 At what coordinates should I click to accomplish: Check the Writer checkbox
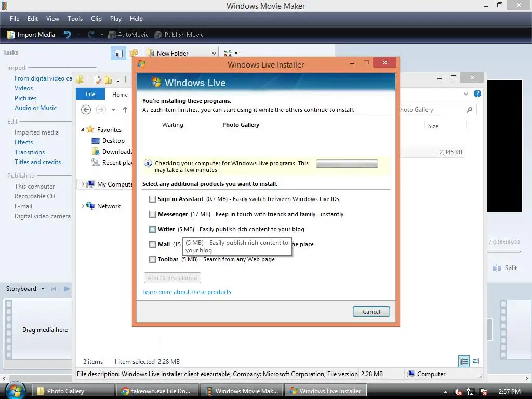tap(152, 229)
